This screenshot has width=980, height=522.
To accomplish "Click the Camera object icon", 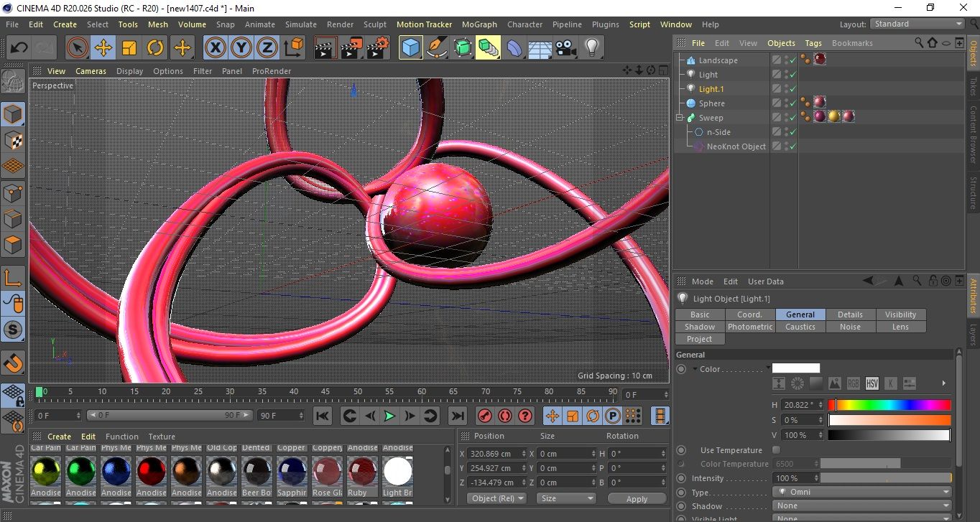I will [x=565, y=48].
